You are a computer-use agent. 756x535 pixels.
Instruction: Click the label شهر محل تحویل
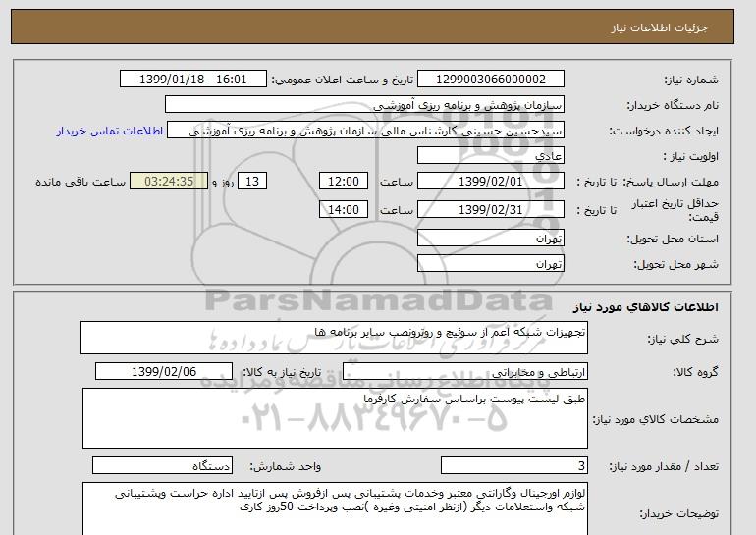click(675, 264)
